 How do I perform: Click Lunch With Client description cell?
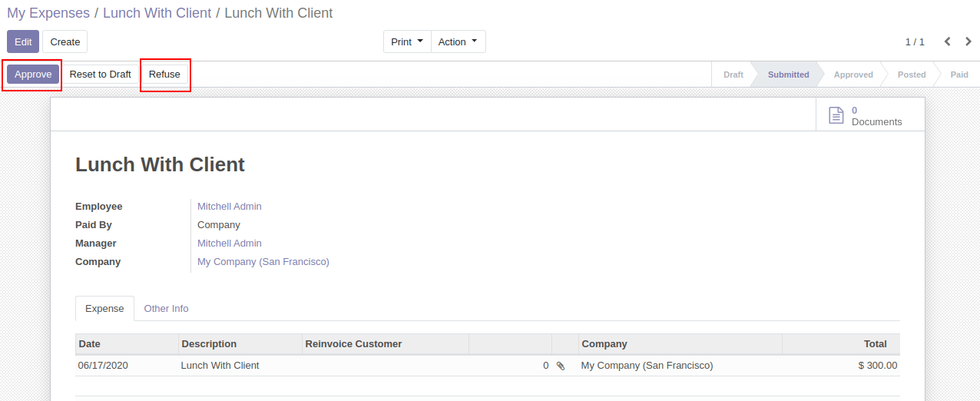tap(240, 366)
